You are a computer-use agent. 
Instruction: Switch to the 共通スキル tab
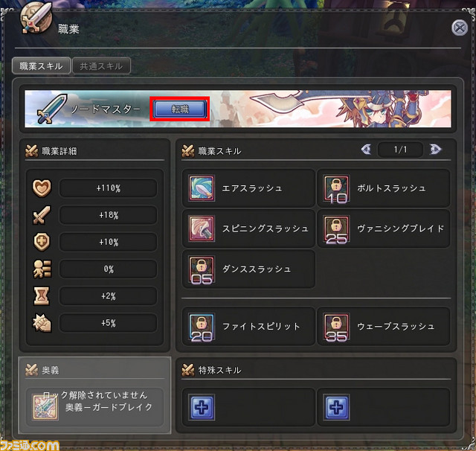click(x=101, y=66)
